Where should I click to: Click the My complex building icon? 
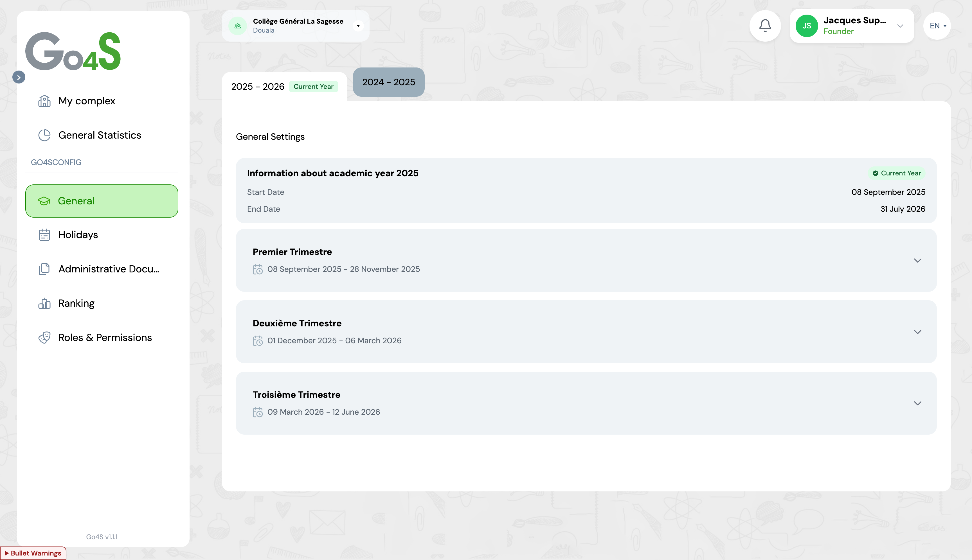click(x=44, y=101)
